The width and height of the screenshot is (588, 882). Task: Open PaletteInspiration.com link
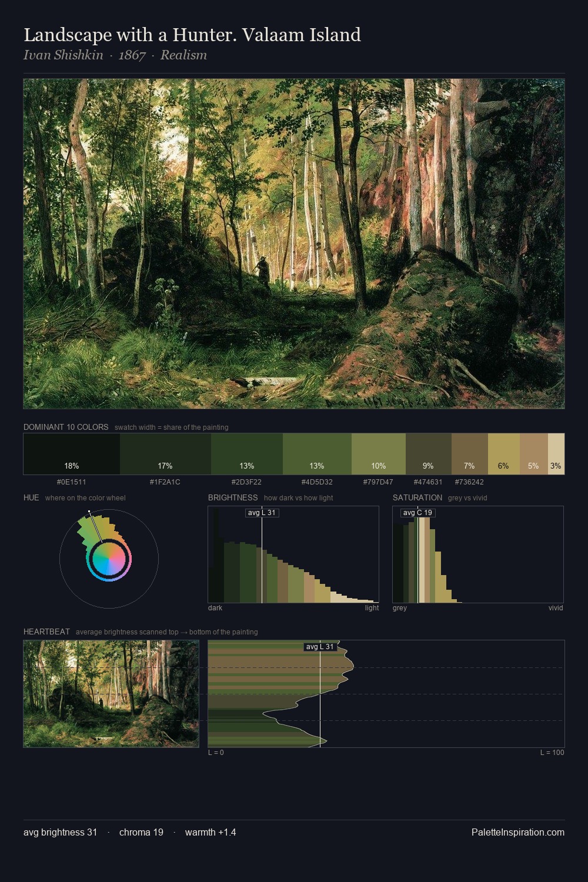[x=518, y=833]
